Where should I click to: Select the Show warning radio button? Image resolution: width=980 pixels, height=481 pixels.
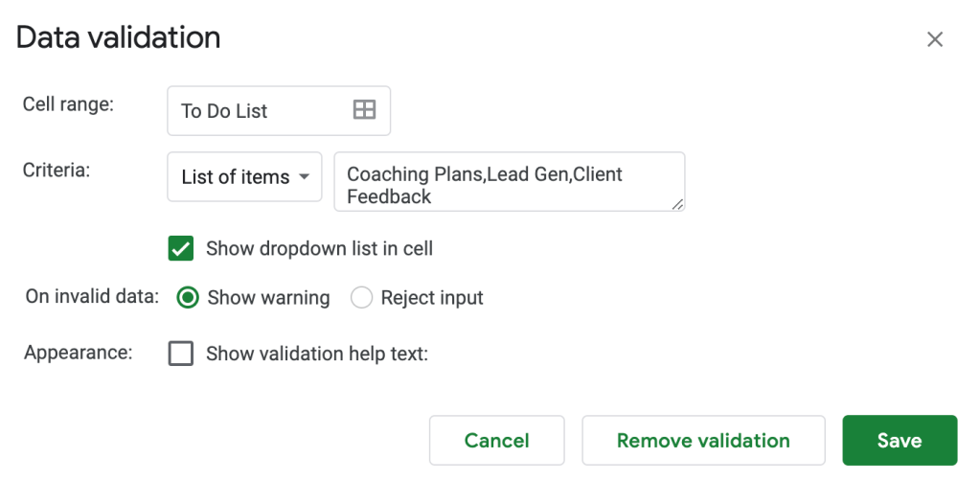[x=189, y=298]
